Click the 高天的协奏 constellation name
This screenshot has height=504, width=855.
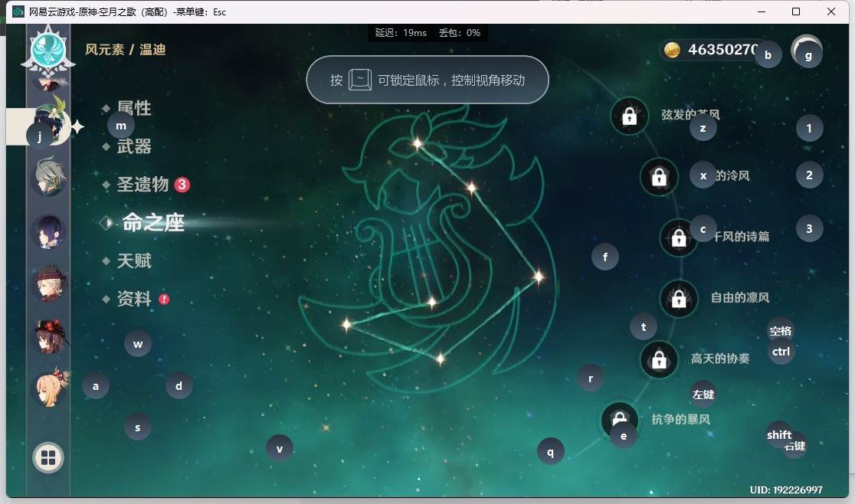tap(719, 358)
